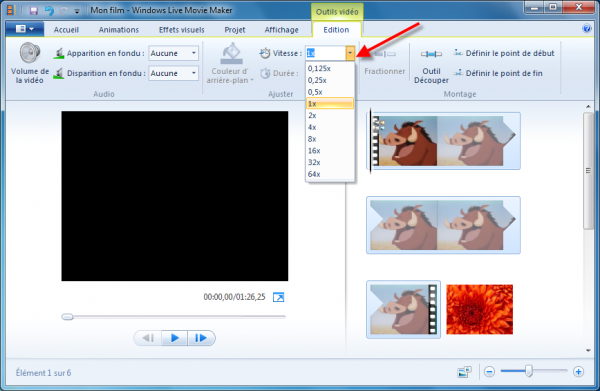Click storyboard scrollbar up arrow
Image resolution: width=600 pixels, height=391 pixels.
point(588,106)
